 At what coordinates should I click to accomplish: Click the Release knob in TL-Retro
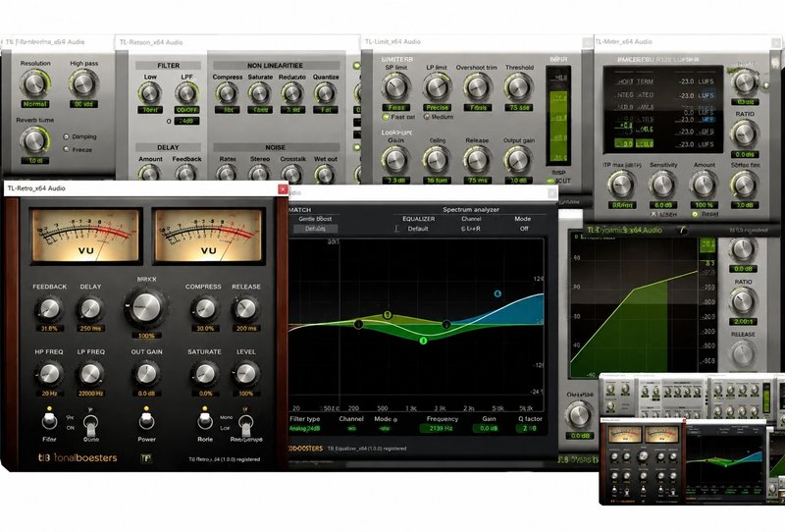point(245,309)
